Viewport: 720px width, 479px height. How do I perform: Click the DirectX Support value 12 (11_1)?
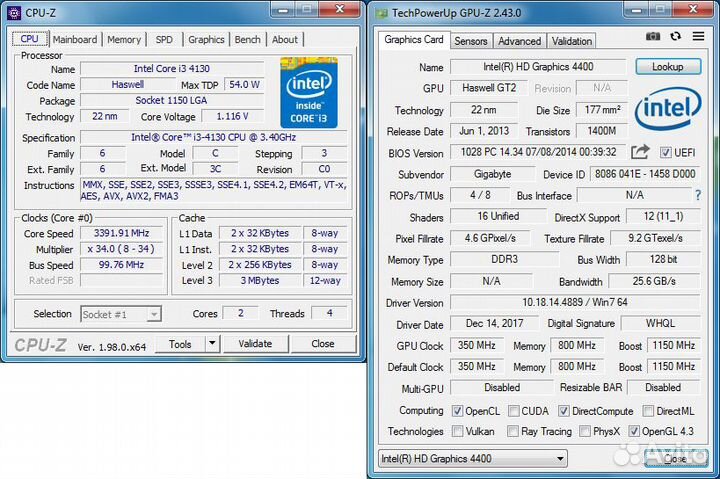point(663,216)
